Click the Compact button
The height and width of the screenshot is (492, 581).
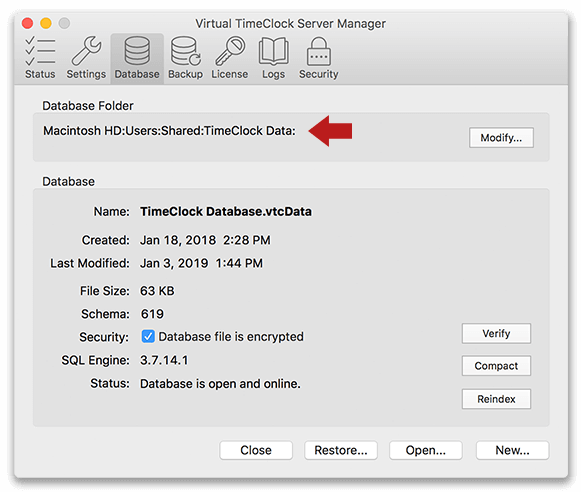click(496, 366)
